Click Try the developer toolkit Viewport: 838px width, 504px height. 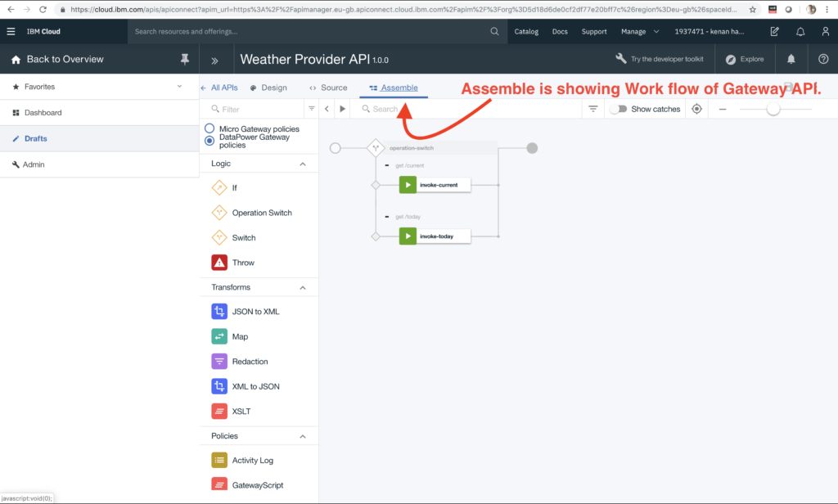[660, 59]
